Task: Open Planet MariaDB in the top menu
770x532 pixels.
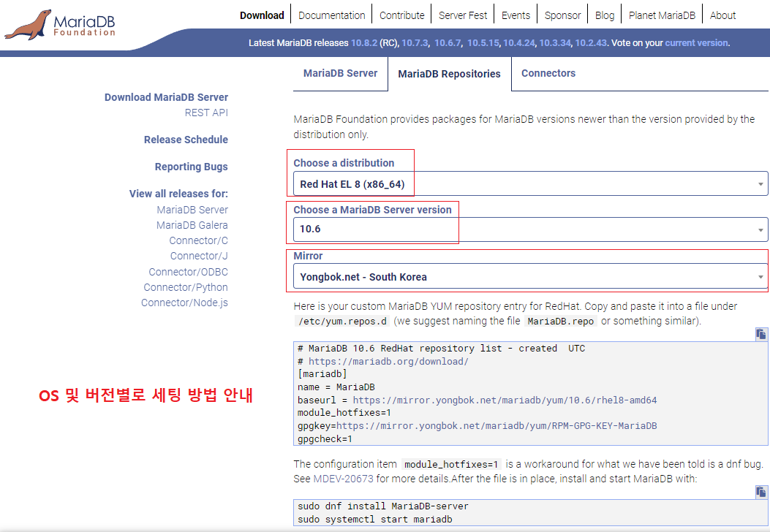Action: [x=662, y=15]
